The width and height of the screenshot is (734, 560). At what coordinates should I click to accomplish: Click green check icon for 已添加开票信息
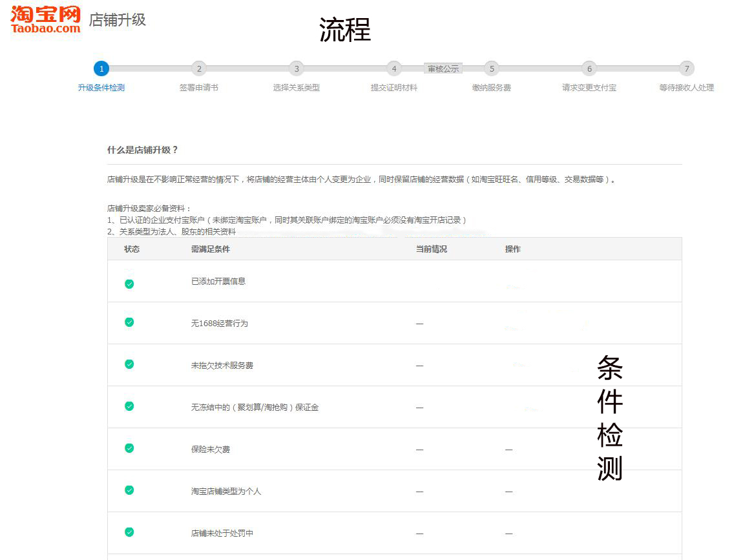pos(129,284)
